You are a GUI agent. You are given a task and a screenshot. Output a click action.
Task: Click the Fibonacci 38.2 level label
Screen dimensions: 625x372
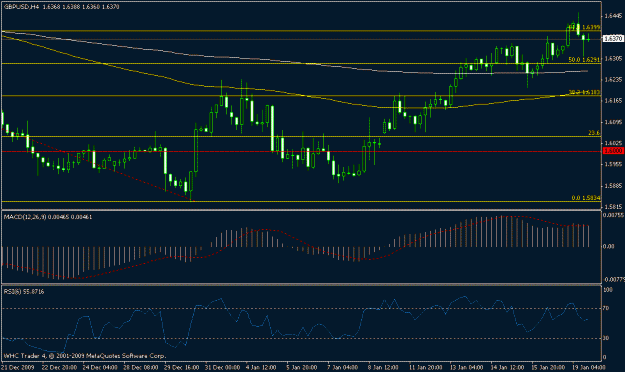[584, 92]
